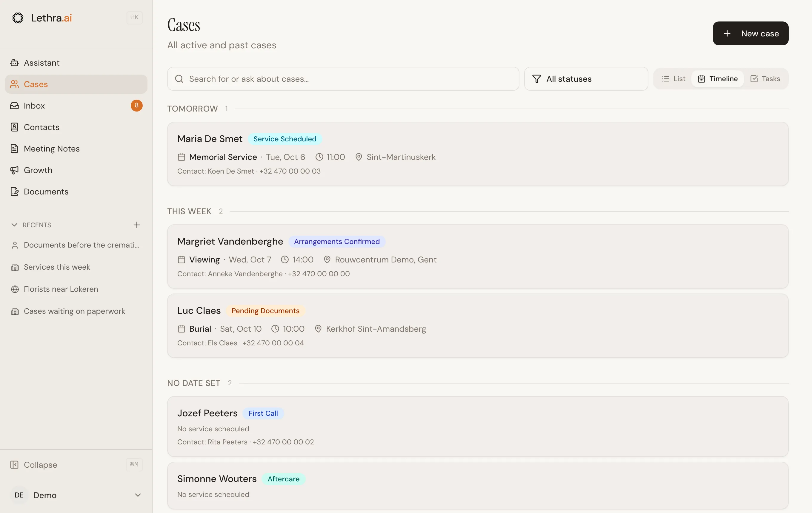Open the All statuses filter dropdown

[x=586, y=79]
